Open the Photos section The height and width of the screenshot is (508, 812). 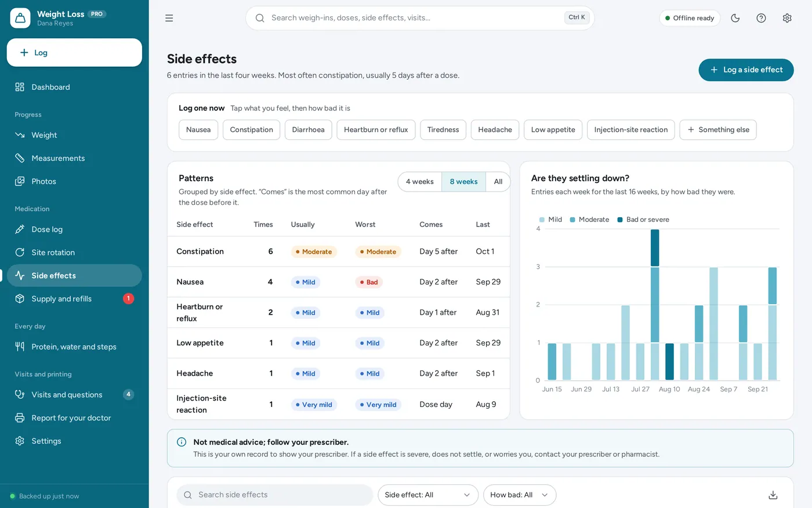[74, 182]
